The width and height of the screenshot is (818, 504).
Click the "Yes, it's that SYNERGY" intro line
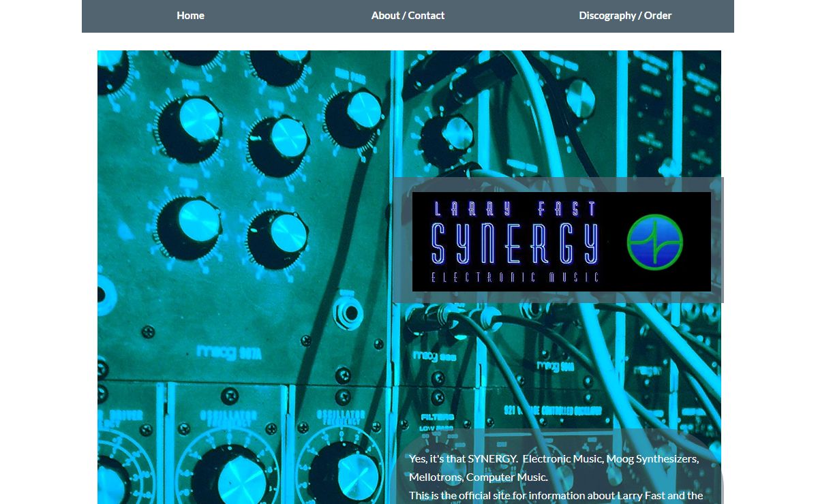(x=554, y=458)
